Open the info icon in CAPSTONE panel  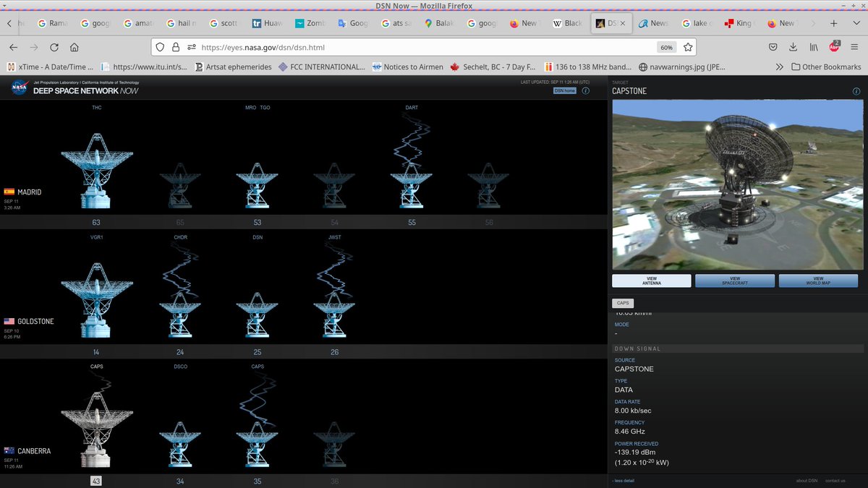pos(858,92)
